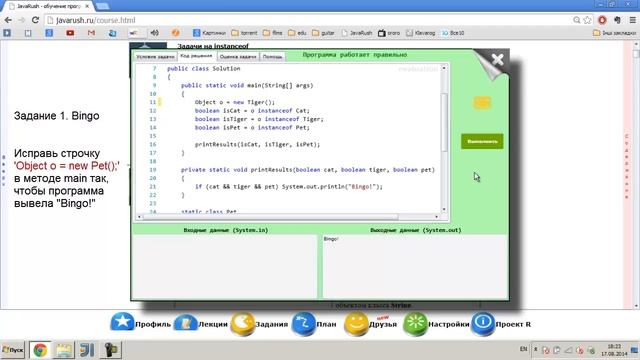Open the edu bookmarks folder
This screenshot has height=360, width=640.
pos(297,33)
